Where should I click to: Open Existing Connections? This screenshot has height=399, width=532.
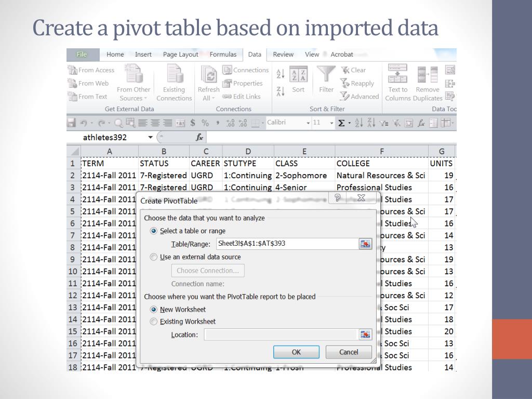click(174, 83)
